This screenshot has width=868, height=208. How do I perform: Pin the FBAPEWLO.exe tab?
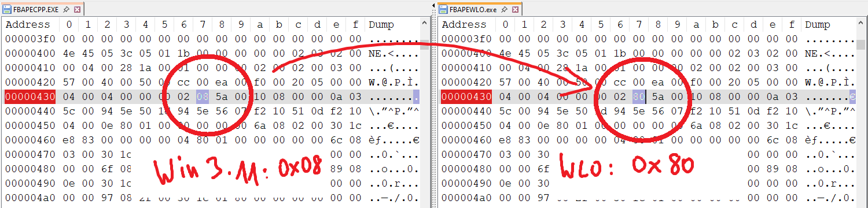(x=505, y=10)
